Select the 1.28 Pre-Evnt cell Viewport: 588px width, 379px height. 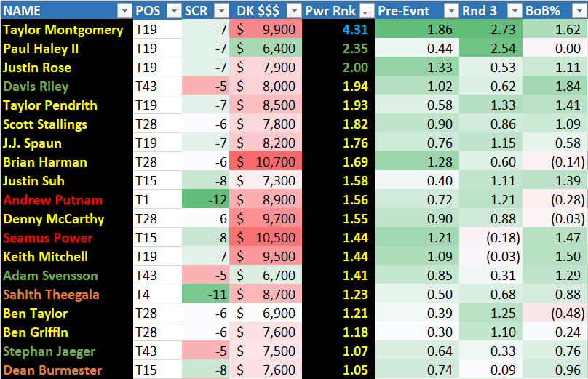pyautogui.click(x=417, y=162)
